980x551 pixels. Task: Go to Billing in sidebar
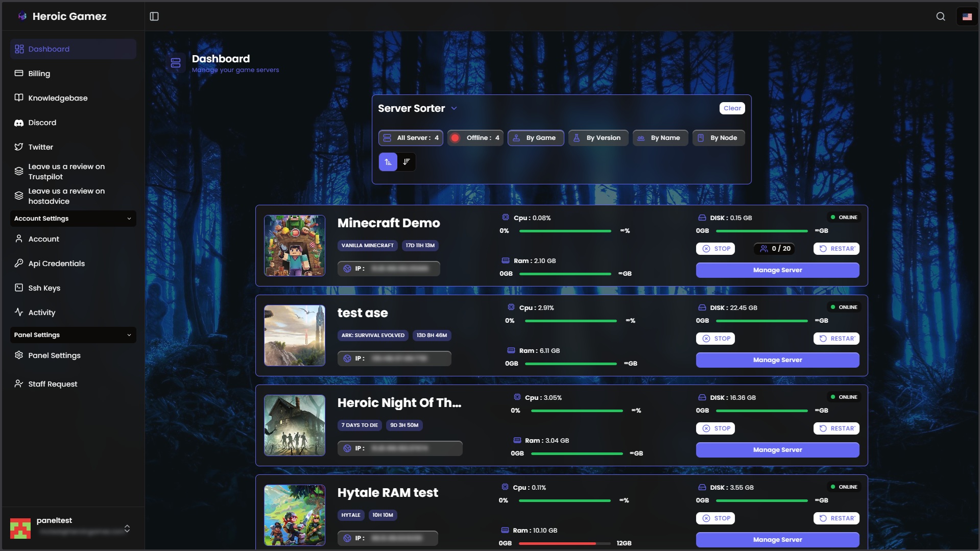coord(39,74)
